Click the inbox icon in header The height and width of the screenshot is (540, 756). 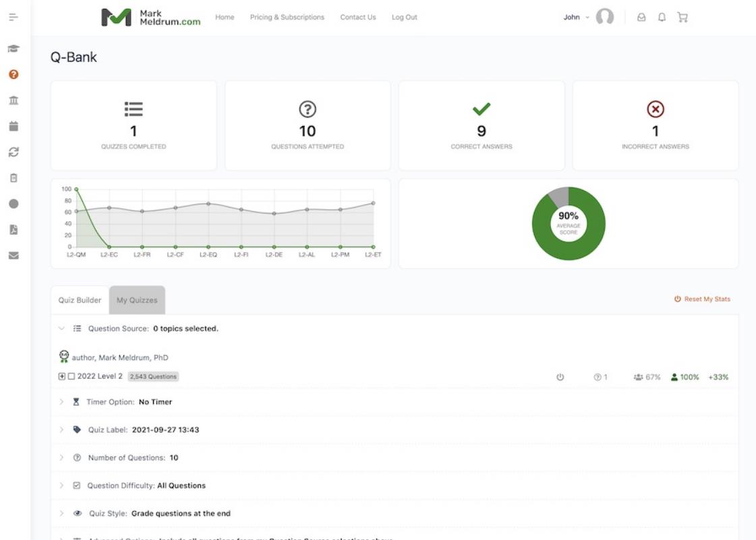[641, 18]
